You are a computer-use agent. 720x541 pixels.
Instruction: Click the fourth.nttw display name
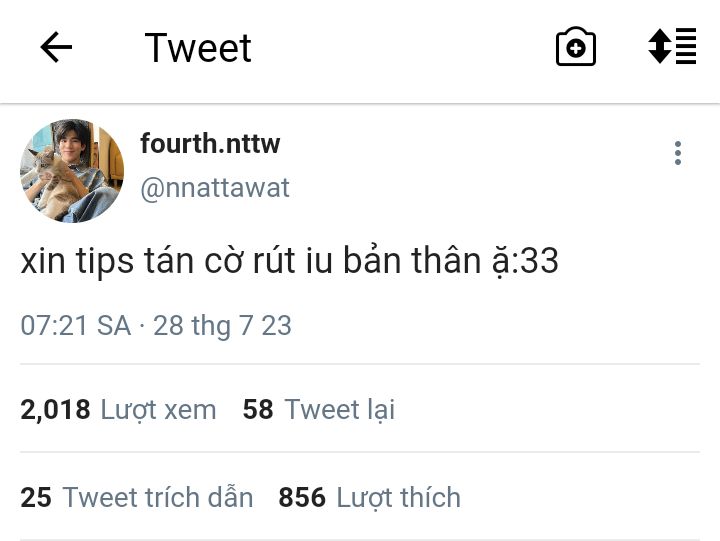click(210, 143)
